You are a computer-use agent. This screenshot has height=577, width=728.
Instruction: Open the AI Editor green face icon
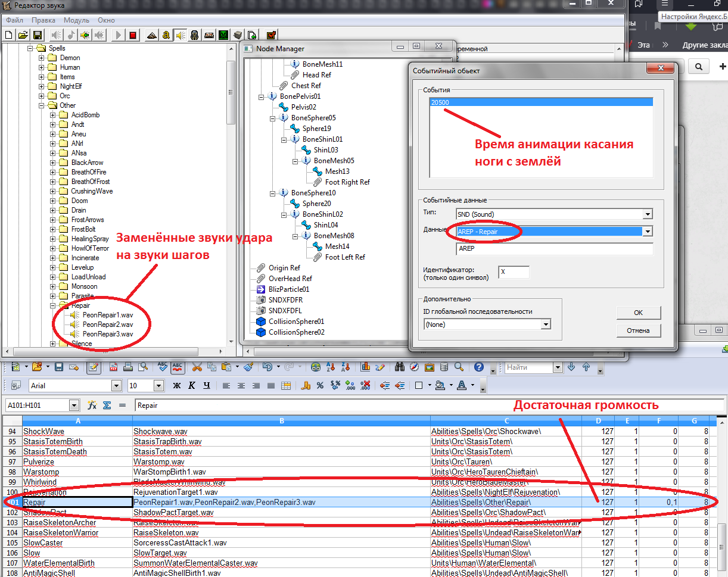tap(223, 35)
